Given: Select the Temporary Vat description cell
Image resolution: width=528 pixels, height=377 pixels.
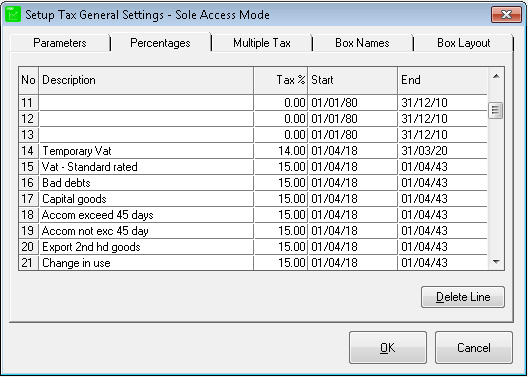Looking at the screenshot, I should click(x=146, y=151).
